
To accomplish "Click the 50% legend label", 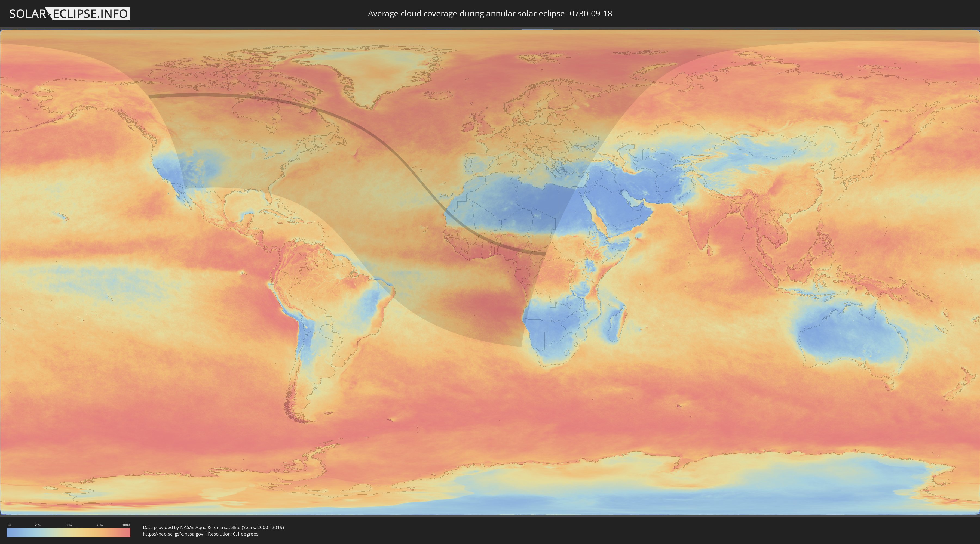I will pos(69,525).
